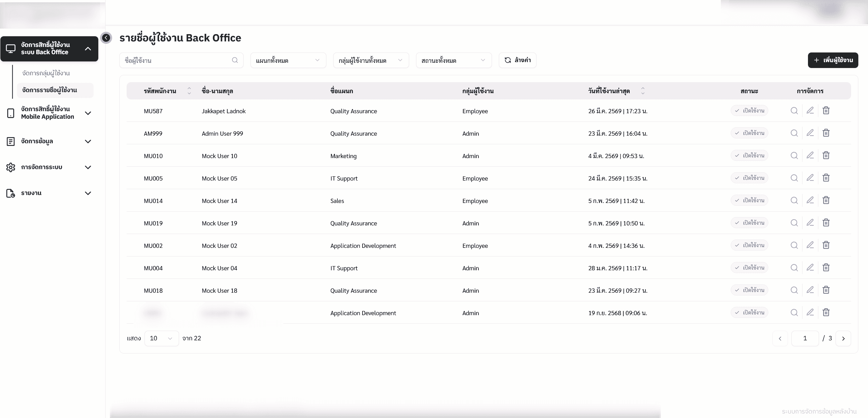Click trash icon for Mock User 04
The image size is (868, 418).
(826, 268)
